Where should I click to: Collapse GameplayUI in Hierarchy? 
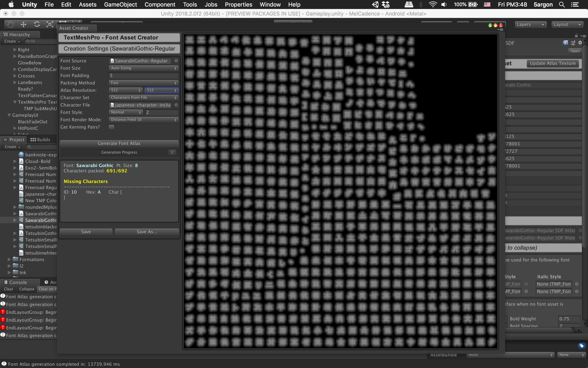coord(9,115)
